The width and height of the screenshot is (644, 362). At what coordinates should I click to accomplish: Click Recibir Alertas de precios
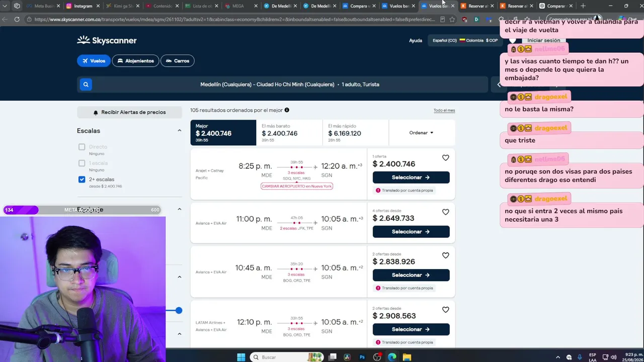(x=129, y=112)
